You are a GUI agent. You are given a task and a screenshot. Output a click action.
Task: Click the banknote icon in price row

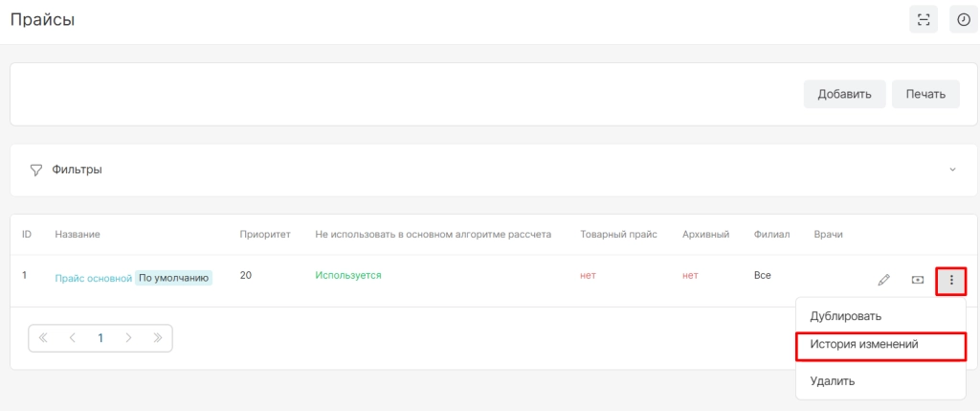pyautogui.click(x=918, y=280)
